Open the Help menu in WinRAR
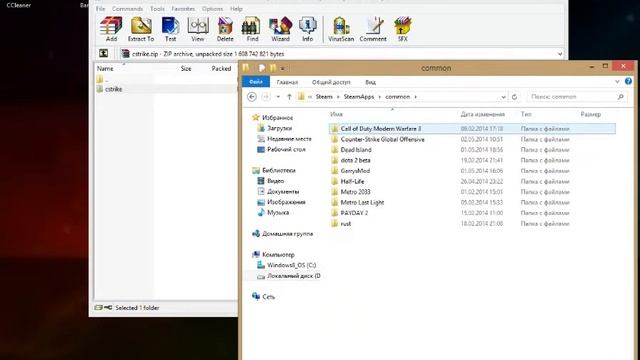640x360 pixels. pos(236,9)
